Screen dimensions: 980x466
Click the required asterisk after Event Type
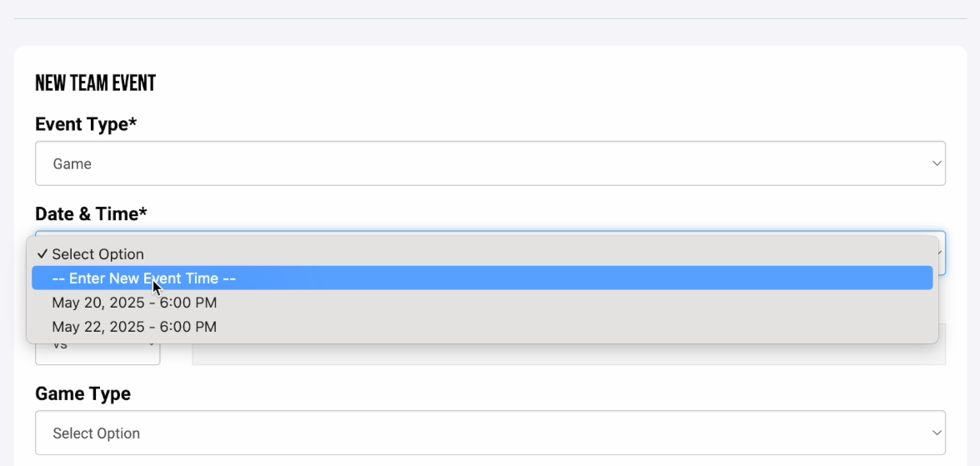click(x=132, y=123)
